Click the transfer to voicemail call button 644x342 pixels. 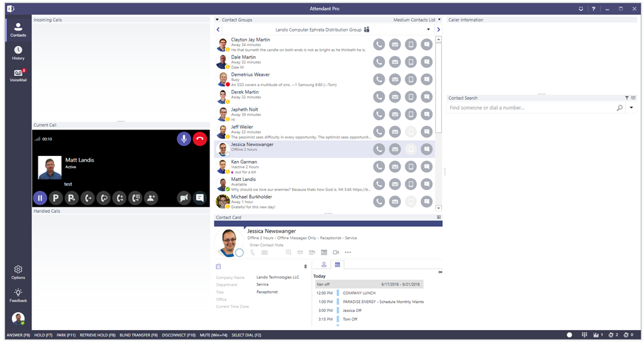[x=135, y=198]
